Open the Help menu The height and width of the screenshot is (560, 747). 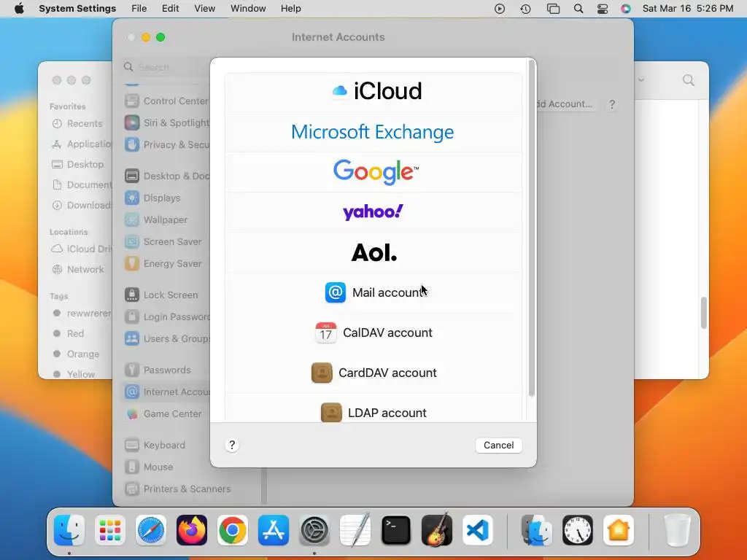pos(290,9)
